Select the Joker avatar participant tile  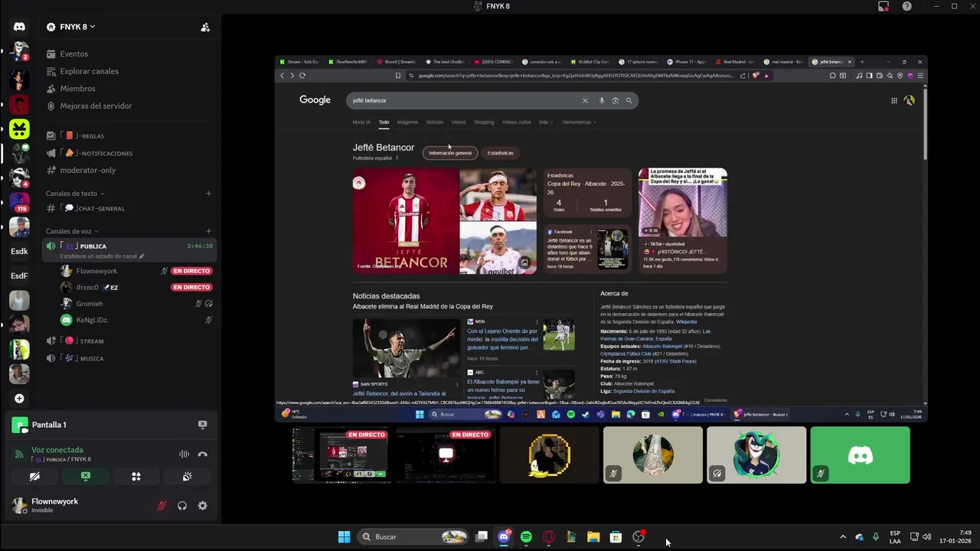pos(756,455)
